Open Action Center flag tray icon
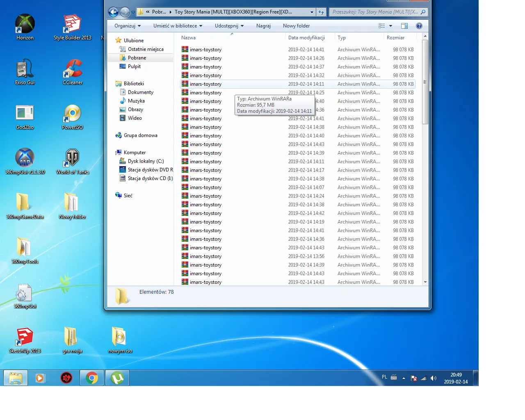 (414, 378)
